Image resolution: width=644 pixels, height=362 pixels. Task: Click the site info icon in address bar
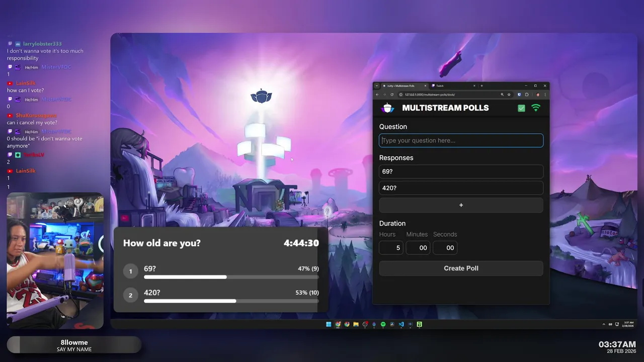coord(401,95)
